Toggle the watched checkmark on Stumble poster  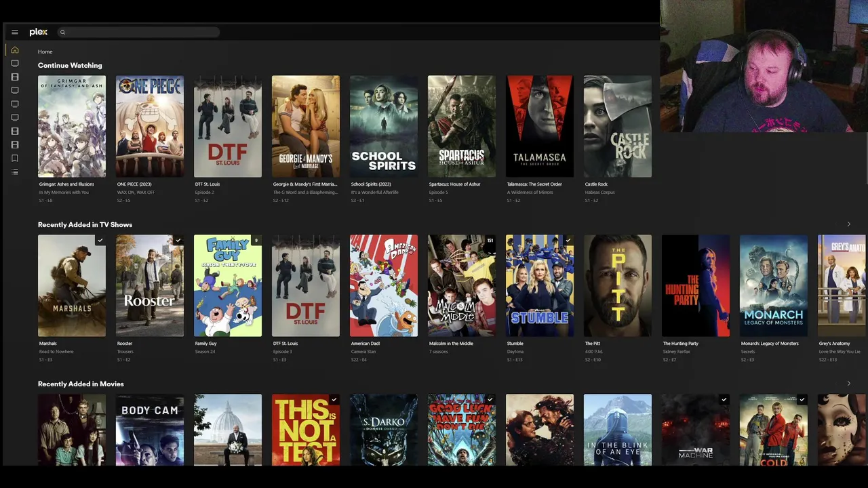click(x=568, y=240)
